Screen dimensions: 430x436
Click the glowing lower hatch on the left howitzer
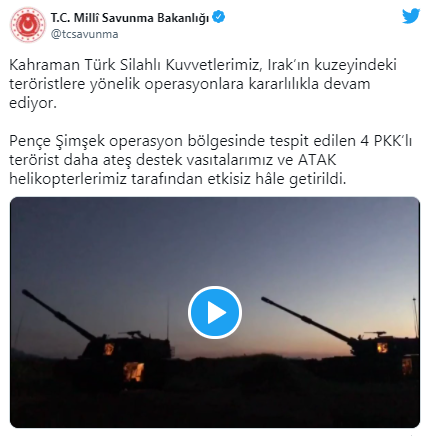pyautogui.click(x=134, y=372)
